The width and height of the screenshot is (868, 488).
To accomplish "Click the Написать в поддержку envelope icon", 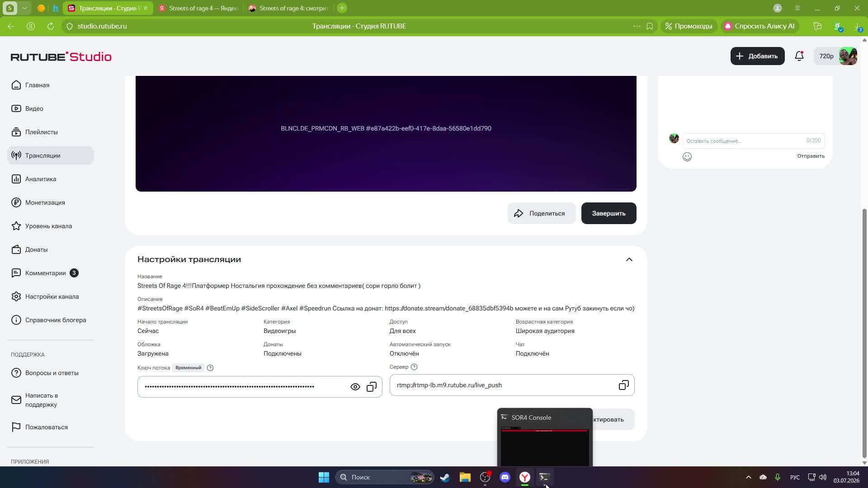I will [x=16, y=400].
